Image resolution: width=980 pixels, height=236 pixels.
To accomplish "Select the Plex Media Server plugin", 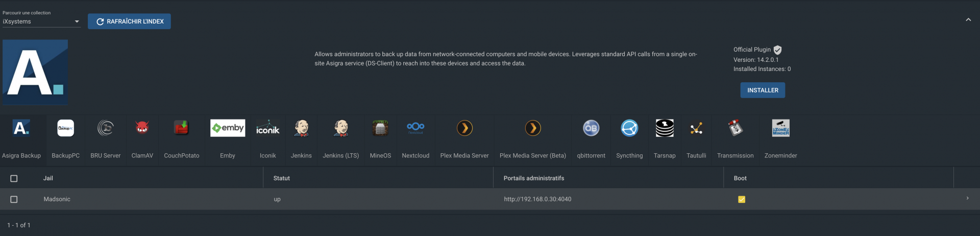I will (464, 139).
